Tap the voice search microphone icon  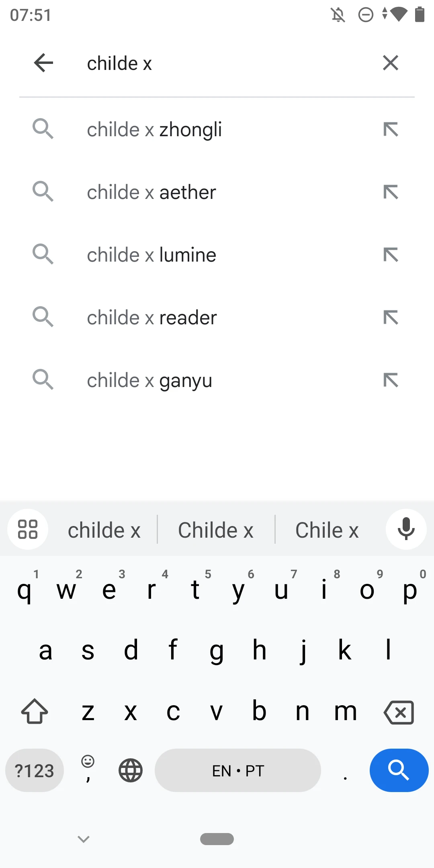[x=406, y=529]
